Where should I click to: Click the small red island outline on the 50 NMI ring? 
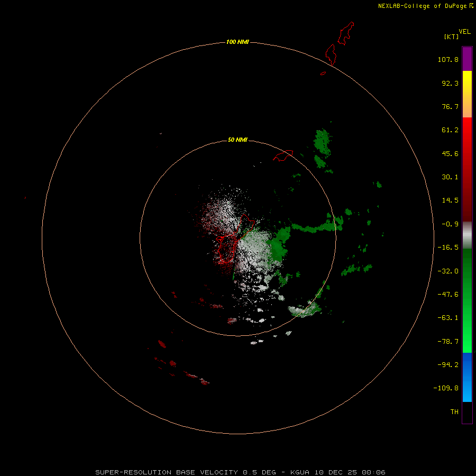(283, 155)
